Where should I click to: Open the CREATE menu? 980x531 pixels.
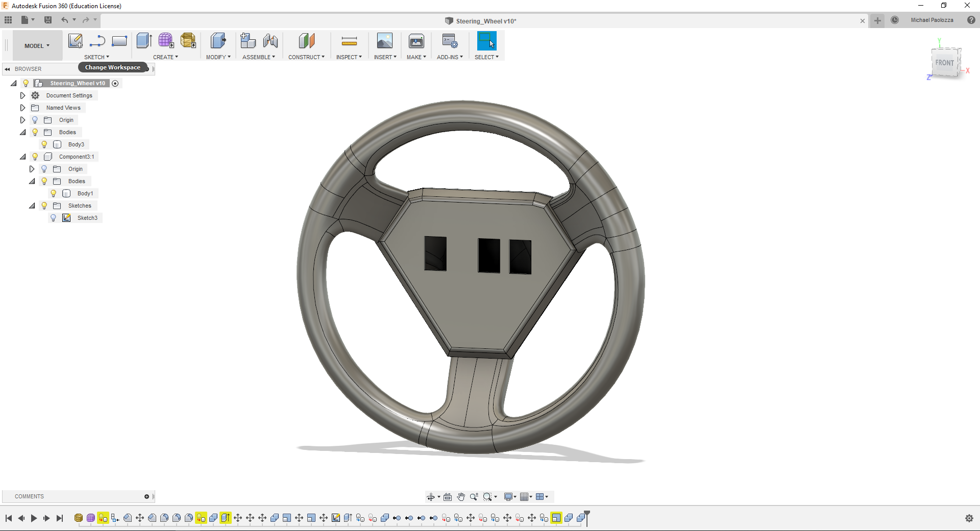[165, 57]
